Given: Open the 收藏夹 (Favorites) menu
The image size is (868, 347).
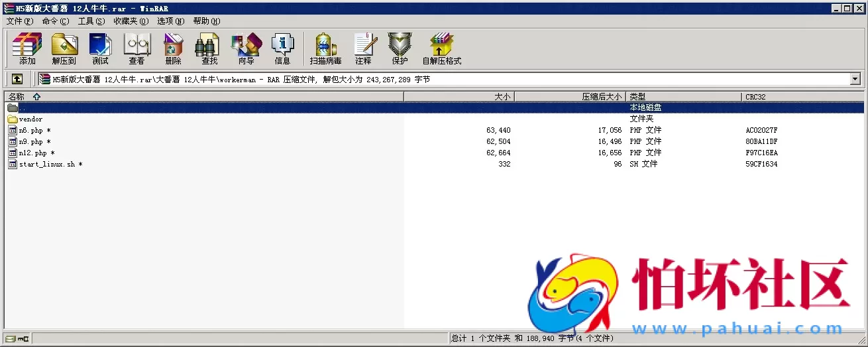Looking at the screenshot, I should (x=131, y=21).
